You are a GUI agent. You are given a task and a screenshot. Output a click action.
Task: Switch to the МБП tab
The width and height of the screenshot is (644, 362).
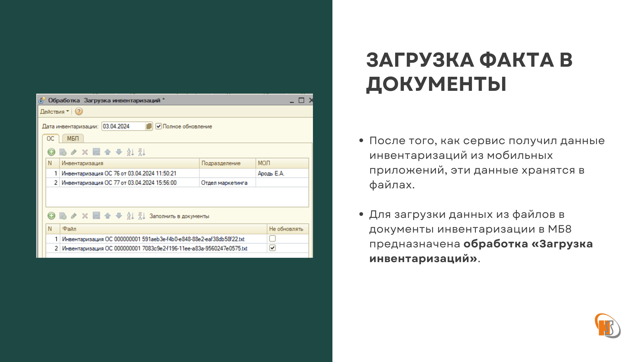tap(73, 138)
